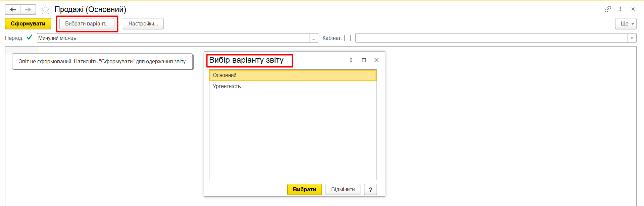
Task: Open the Ще dropdown menu
Action: 626,24
